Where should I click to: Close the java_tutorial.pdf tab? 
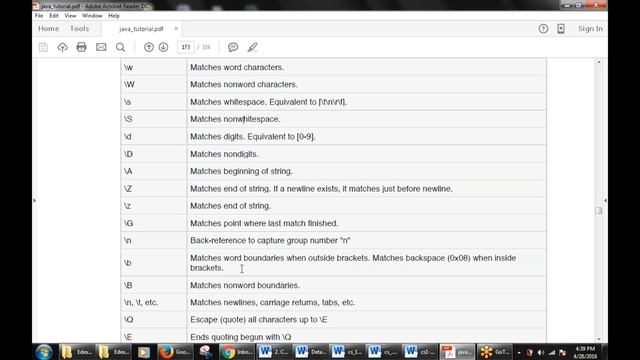[x=176, y=29]
